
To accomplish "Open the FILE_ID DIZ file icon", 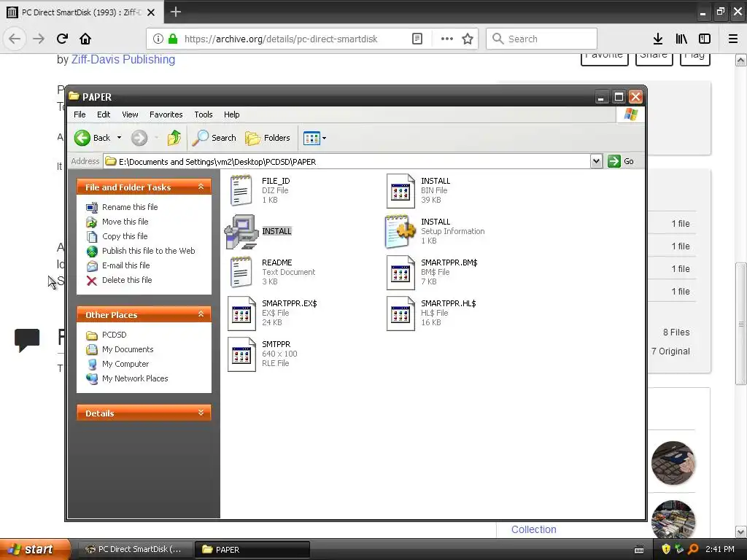I will 241,190.
